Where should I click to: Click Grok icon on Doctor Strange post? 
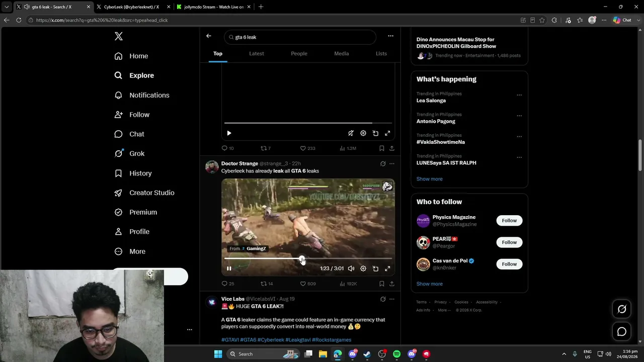[x=383, y=164]
